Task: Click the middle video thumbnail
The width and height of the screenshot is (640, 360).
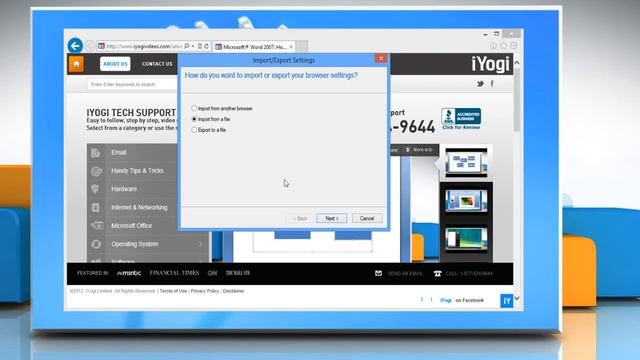Action: point(466,201)
